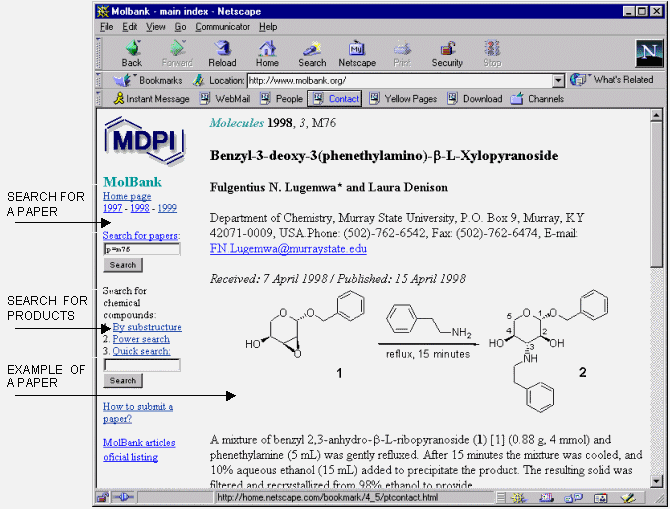Click the personal toolbar collapse handle
Viewport: 670px width, 509px height.
[x=99, y=99]
